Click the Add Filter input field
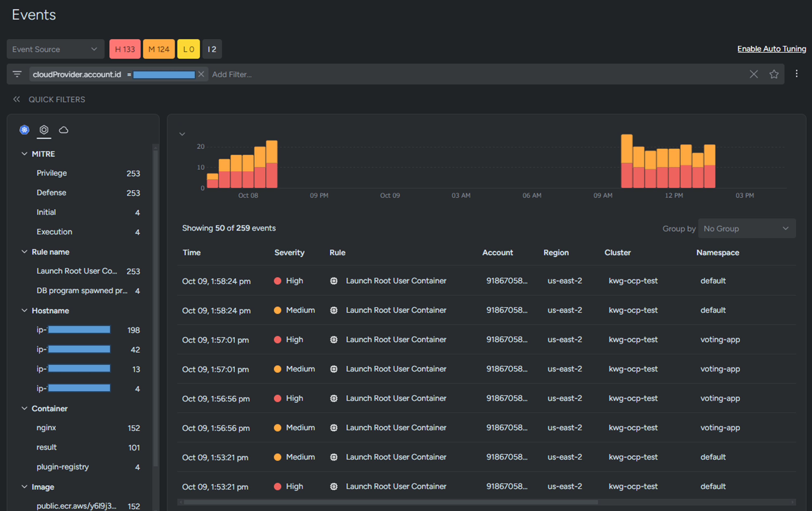The height and width of the screenshot is (511, 812). pos(232,74)
